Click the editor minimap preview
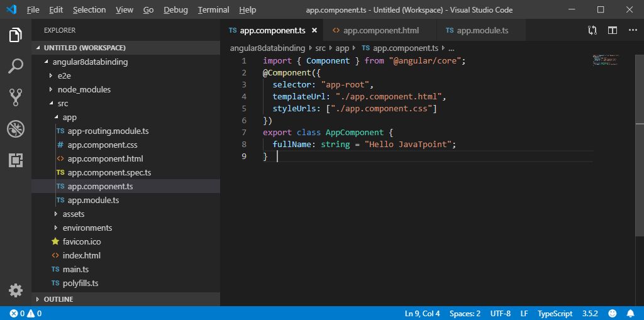Viewport: 644px width, 320px height. pyautogui.click(x=606, y=60)
